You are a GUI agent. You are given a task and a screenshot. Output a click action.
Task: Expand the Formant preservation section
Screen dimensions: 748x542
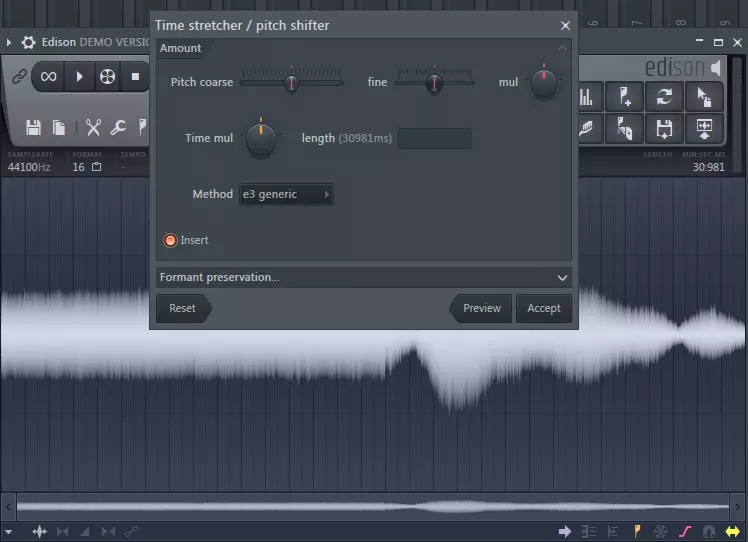click(x=364, y=277)
